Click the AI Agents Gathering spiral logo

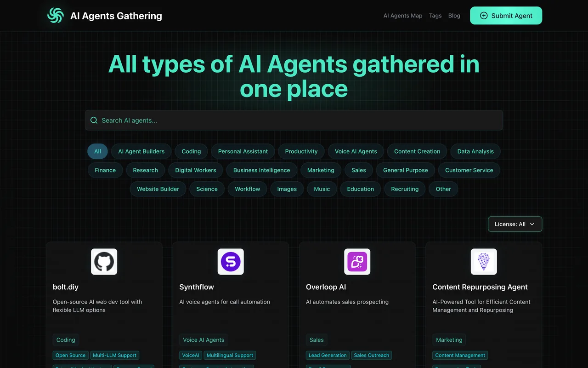[x=55, y=15]
